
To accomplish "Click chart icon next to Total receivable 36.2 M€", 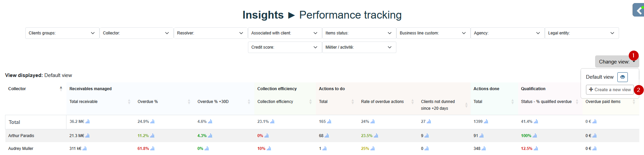I will pos(88,122).
